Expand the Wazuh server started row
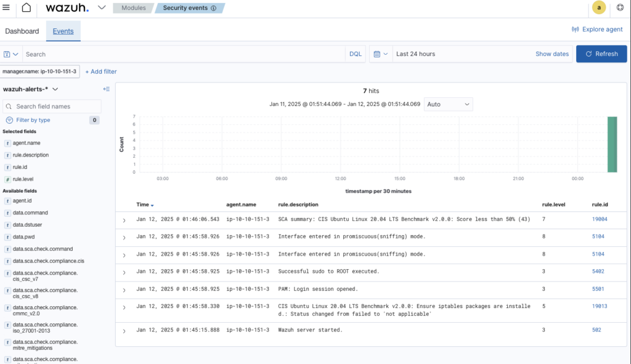The width and height of the screenshot is (631, 364). tap(124, 331)
